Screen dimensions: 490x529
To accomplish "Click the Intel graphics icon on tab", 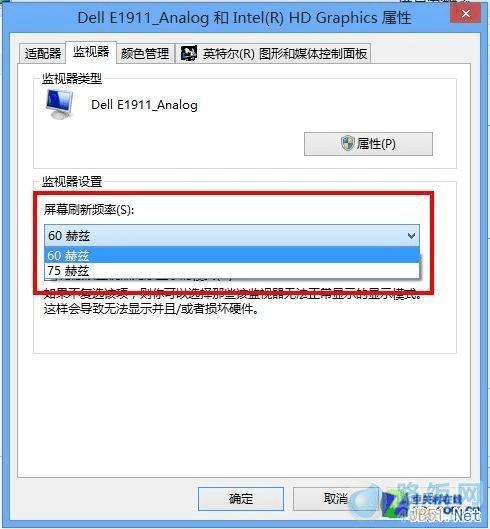I will pos(189,53).
